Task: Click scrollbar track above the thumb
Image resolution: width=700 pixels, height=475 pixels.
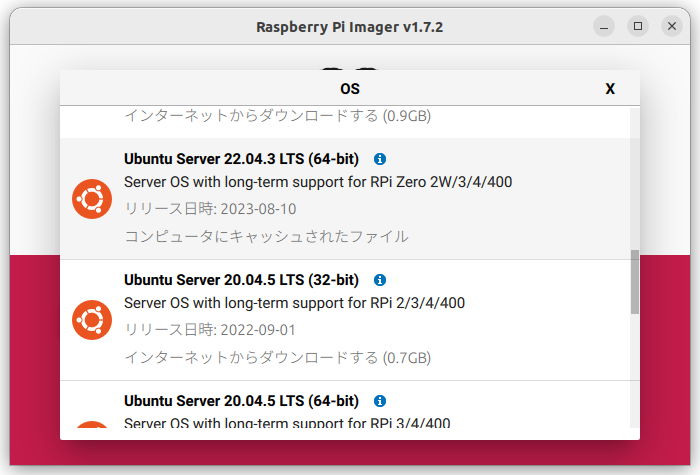Action: pos(635,180)
